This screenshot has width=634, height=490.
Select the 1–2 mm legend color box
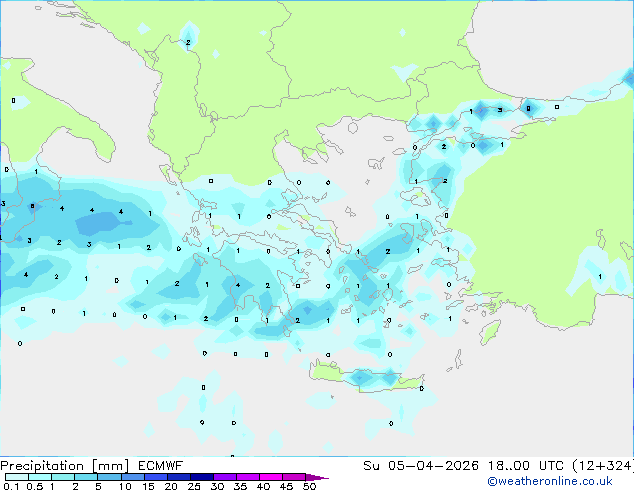[x=63, y=477]
